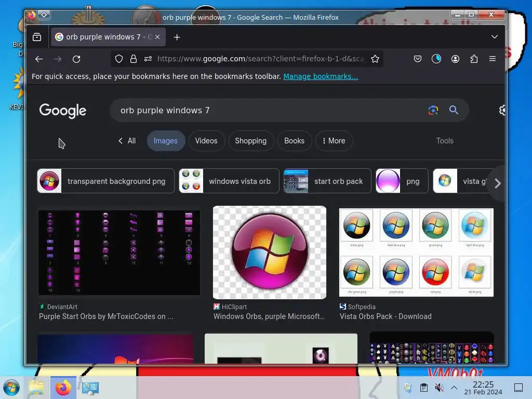Toggle the keep-on-all-desktops diamond icon in titlebar
This screenshot has height=399, width=532.
tap(44, 15)
